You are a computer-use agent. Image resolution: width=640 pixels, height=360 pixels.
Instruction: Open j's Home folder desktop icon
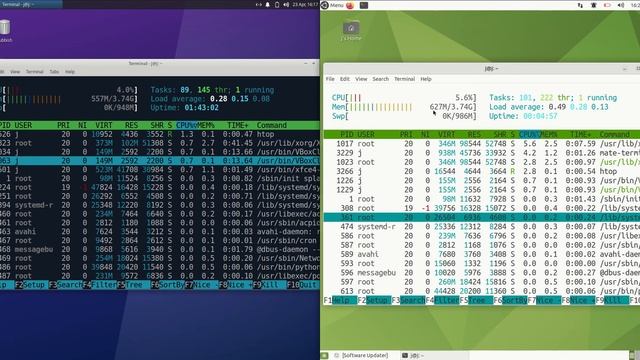coord(351,31)
